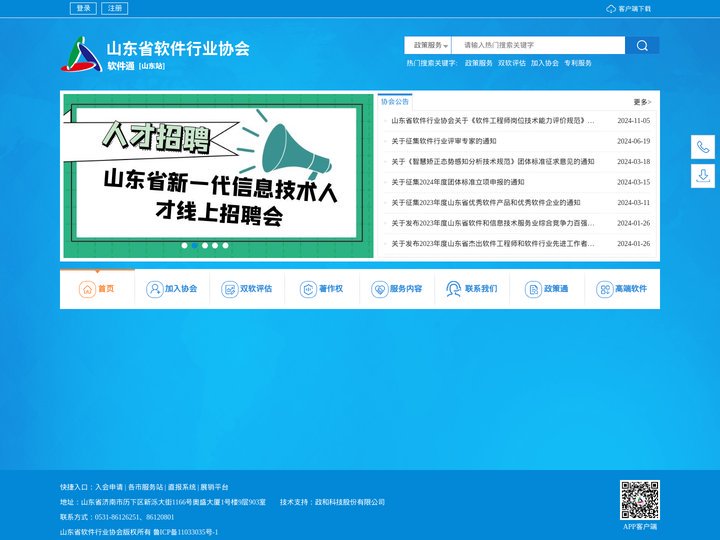Click hot keyword 双软评估 link

coord(512,63)
